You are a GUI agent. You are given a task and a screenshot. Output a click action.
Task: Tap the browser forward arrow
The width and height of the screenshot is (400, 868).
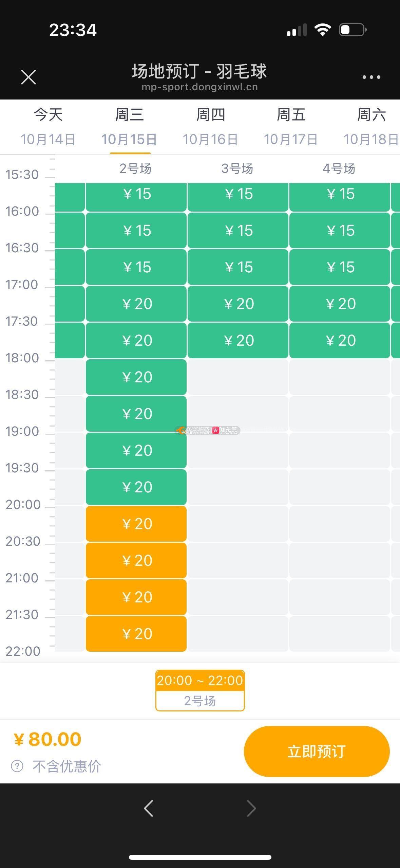251,808
